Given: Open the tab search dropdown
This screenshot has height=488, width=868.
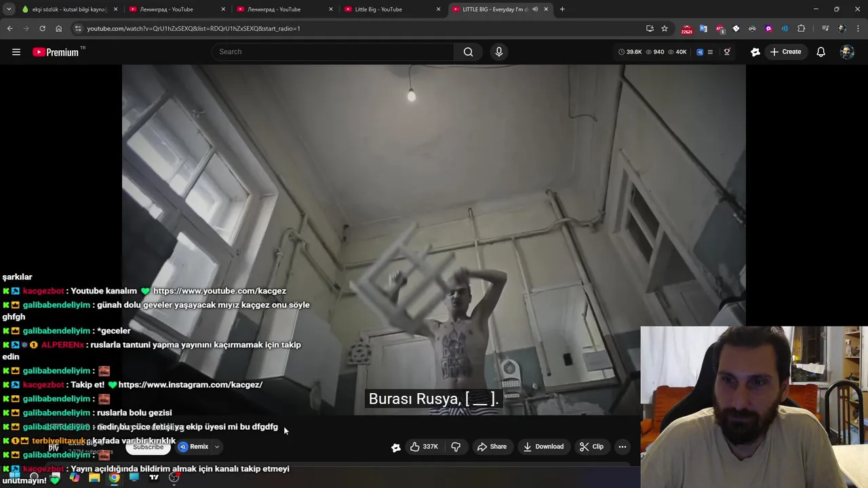Looking at the screenshot, I should (9, 9).
